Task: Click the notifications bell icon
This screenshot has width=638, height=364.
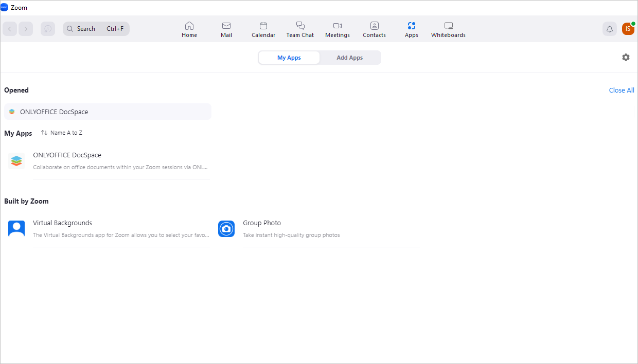Action: point(610,29)
